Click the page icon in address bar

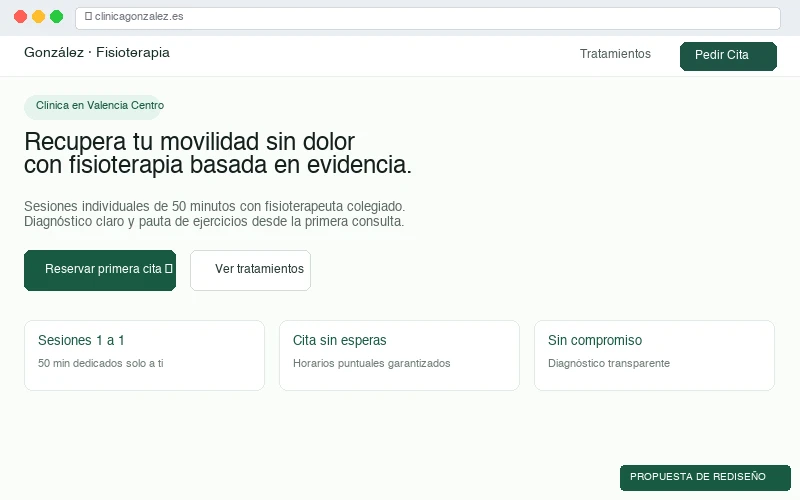pyautogui.click(x=88, y=16)
